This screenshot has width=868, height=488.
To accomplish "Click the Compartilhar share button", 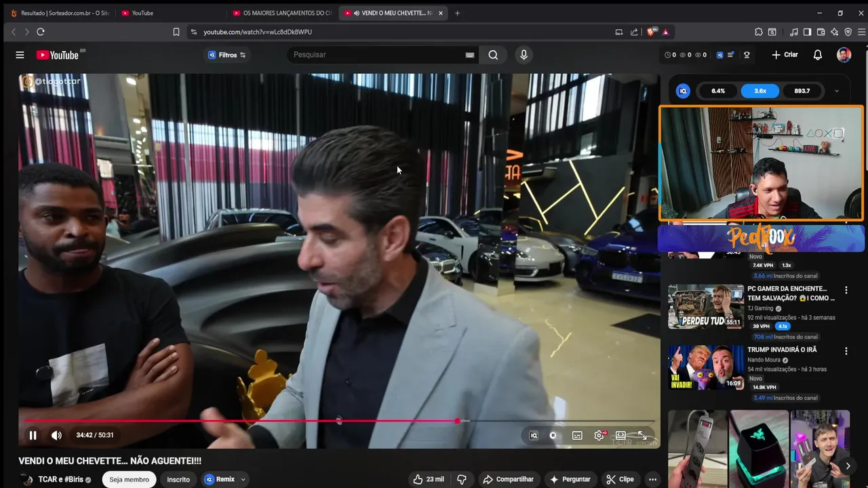I will pos(508,479).
